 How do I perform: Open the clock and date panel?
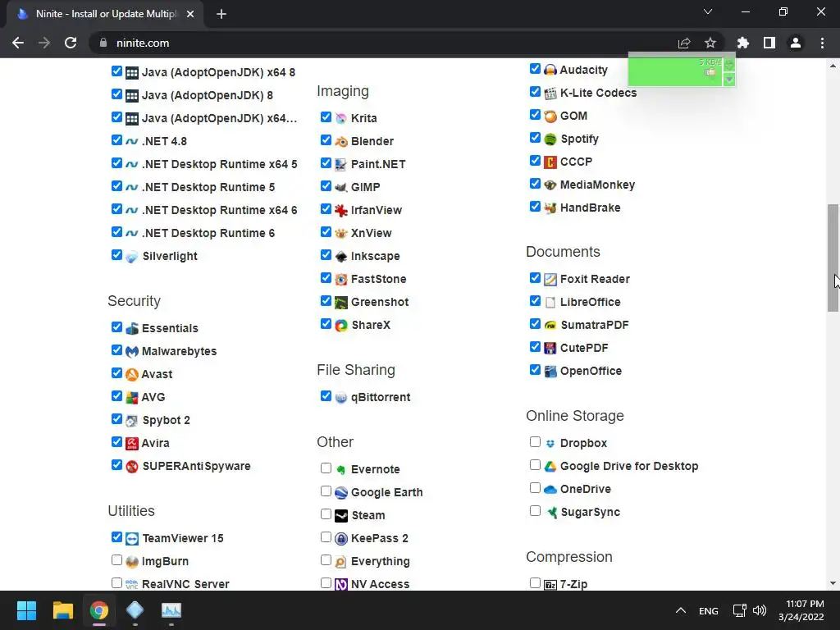coord(801,610)
